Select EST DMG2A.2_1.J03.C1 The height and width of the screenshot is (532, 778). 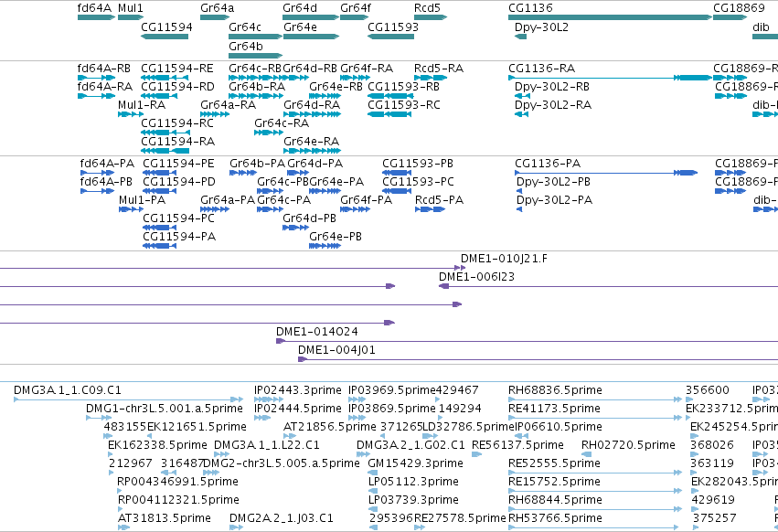click(x=236, y=527)
